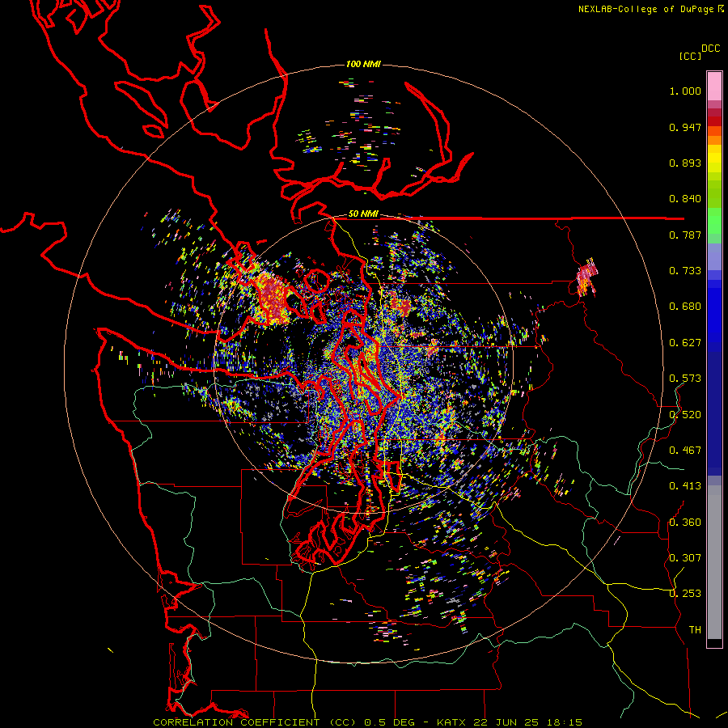Click the large red-pink echo patch northwest of radar

coord(271,297)
